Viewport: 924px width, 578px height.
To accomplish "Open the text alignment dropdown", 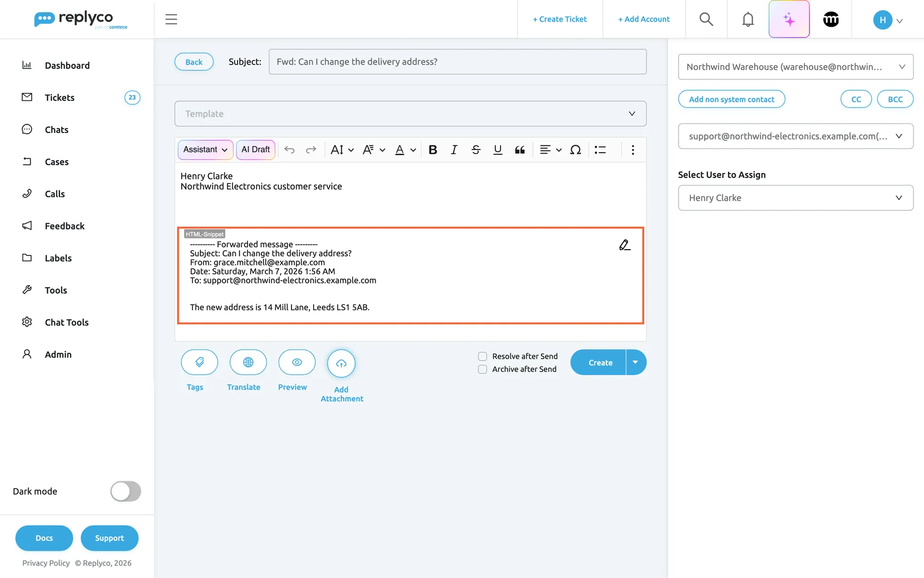I will pyautogui.click(x=551, y=150).
